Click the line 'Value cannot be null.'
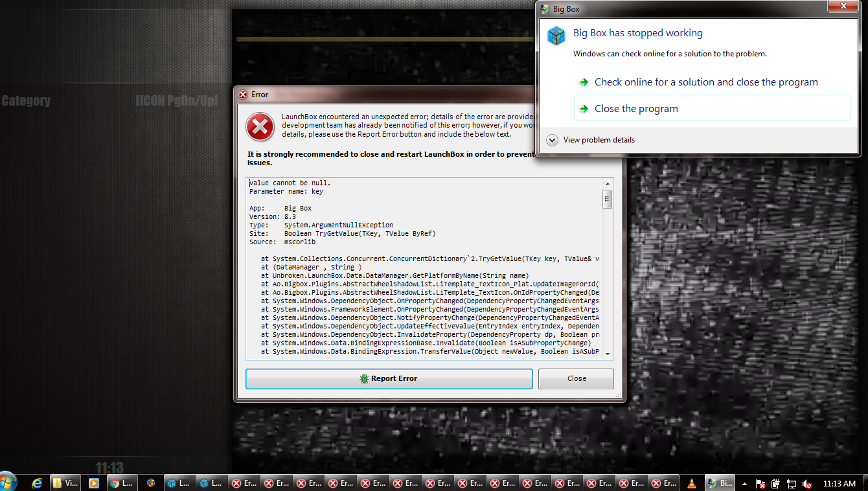This screenshot has width=868, height=491. [x=290, y=183]
